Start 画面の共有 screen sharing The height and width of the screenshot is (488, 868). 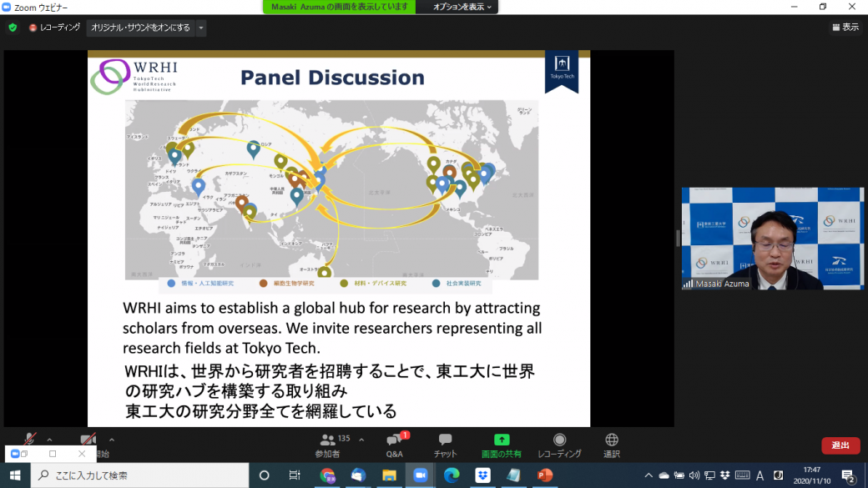pyautogui.click(x=501, y=445)
